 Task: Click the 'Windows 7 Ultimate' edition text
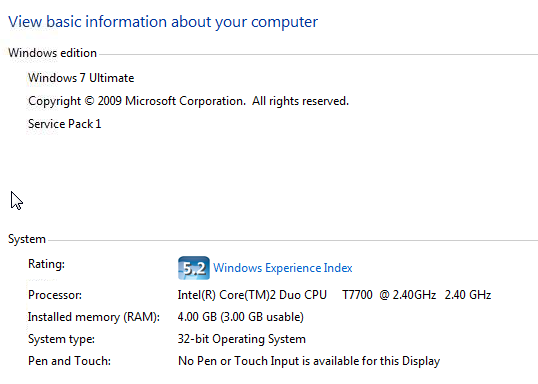click(81, 78)
